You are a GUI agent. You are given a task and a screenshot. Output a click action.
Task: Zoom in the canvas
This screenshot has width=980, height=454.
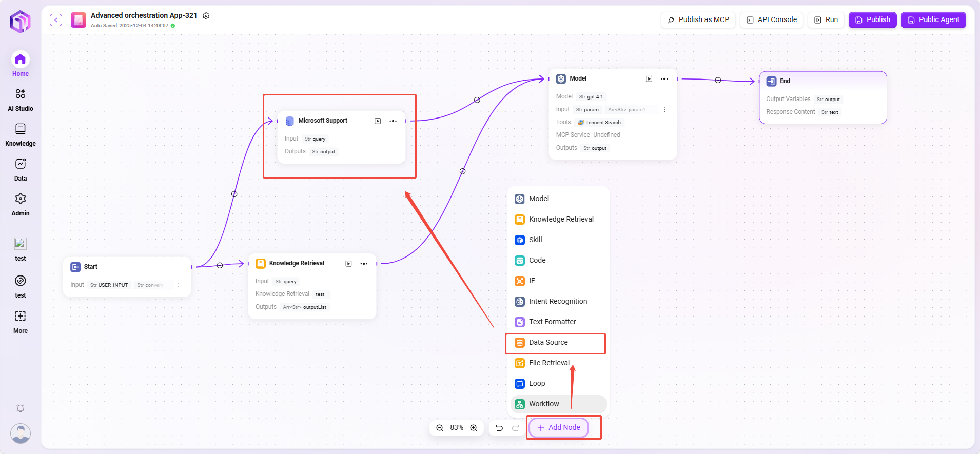[474, 428]
